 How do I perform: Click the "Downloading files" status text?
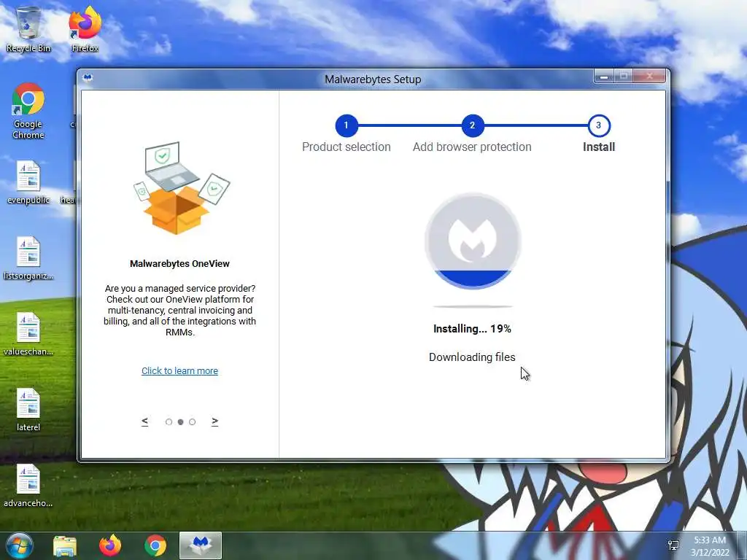coord(472,357)
